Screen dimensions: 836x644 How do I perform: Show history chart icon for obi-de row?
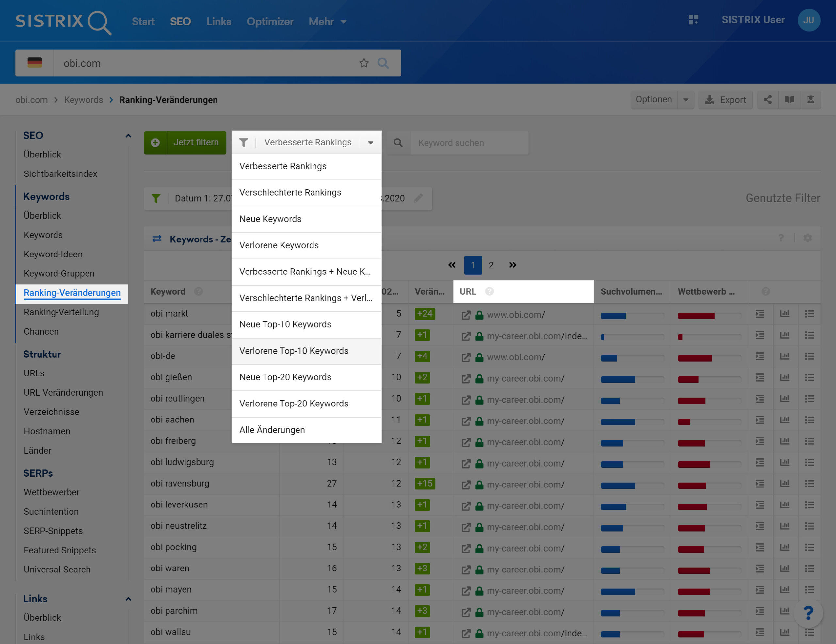pos(785,356)
